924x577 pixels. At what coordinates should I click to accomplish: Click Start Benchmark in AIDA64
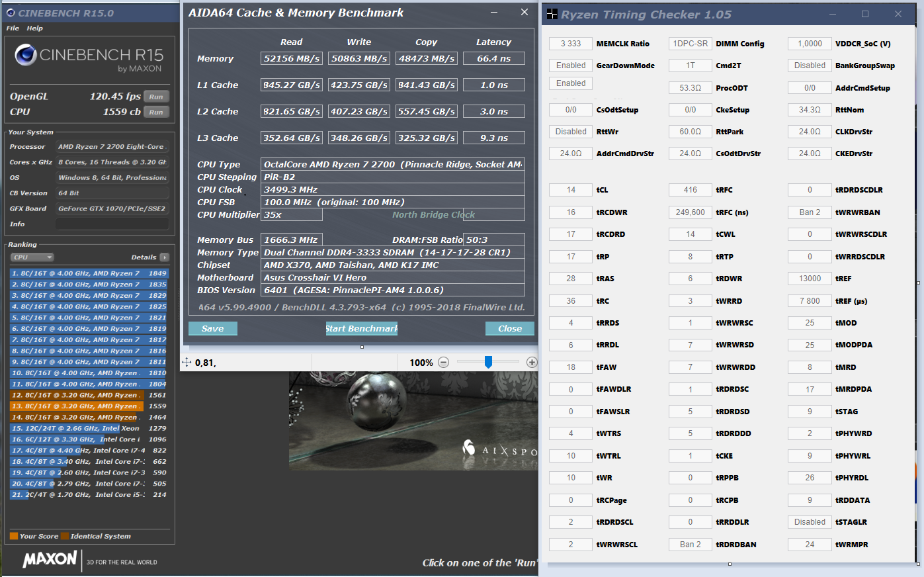pos(362,329)
